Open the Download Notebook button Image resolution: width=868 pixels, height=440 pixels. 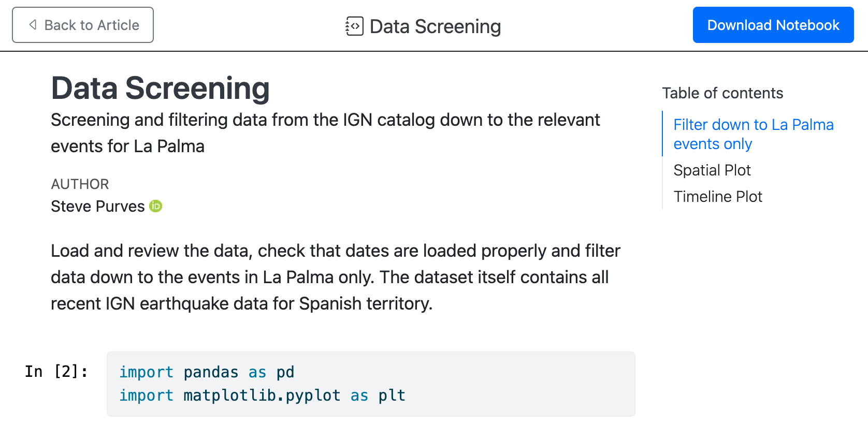pyautogui.click(x=773, y=24)
